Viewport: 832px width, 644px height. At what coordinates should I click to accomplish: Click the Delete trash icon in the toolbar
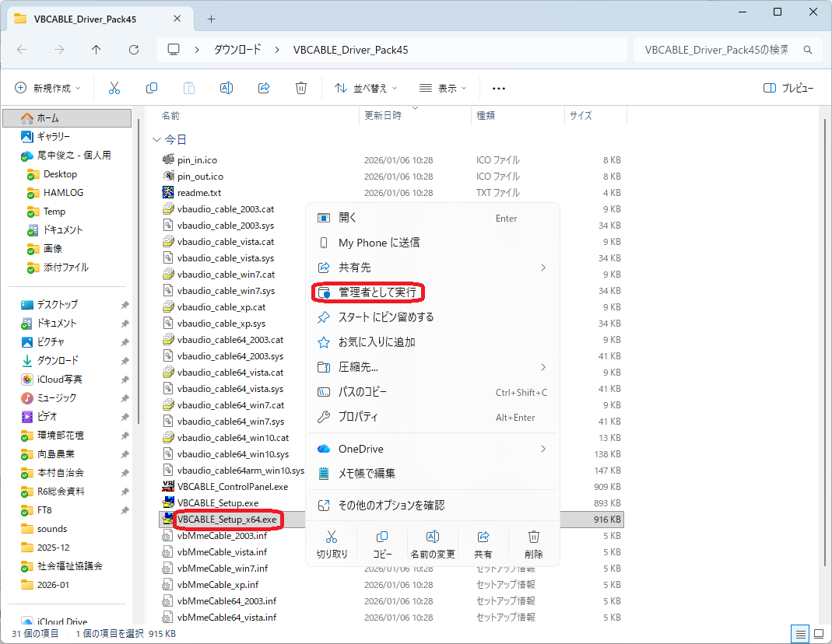pos(301,88)
